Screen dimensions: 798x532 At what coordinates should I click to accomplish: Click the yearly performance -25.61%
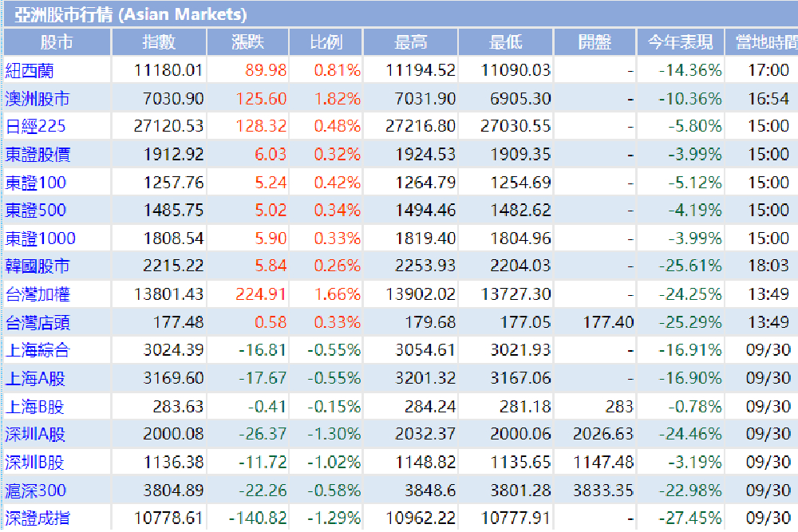[690, 266]
